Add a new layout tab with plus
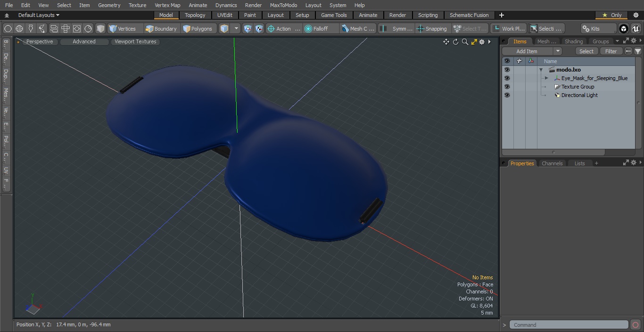644x332 pixels. (501, 15)
